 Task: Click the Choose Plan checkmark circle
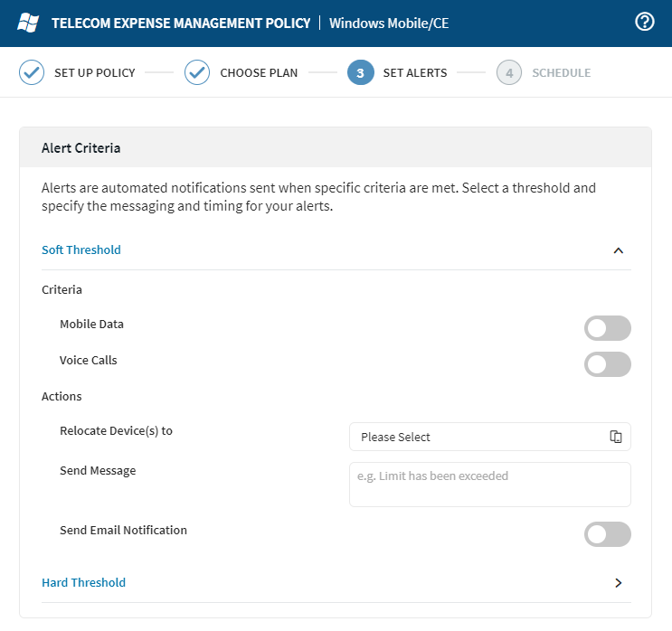(197, 73)
